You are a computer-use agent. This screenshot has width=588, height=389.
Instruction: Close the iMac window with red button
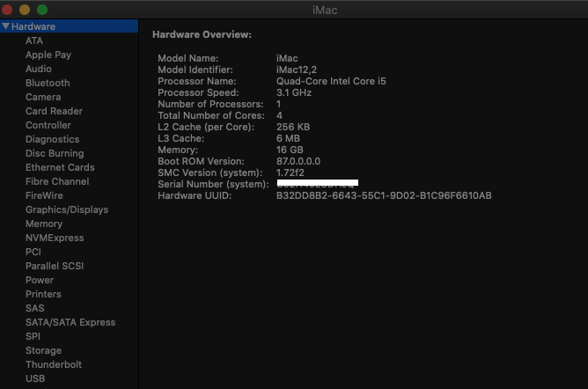7,10
